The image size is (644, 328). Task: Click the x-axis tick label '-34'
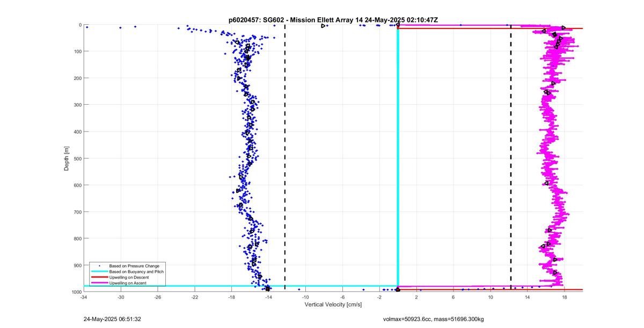pyautogui.click(x=84, y=297)
